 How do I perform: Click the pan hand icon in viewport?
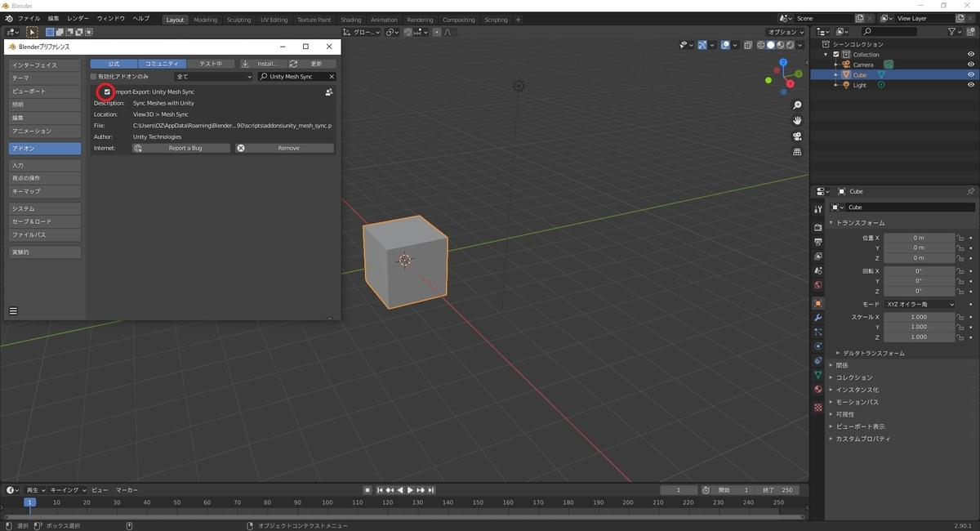point(797,121)
